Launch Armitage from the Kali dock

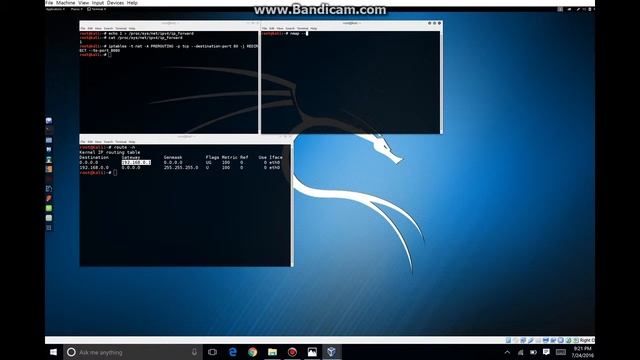click(x=49, y=160)
